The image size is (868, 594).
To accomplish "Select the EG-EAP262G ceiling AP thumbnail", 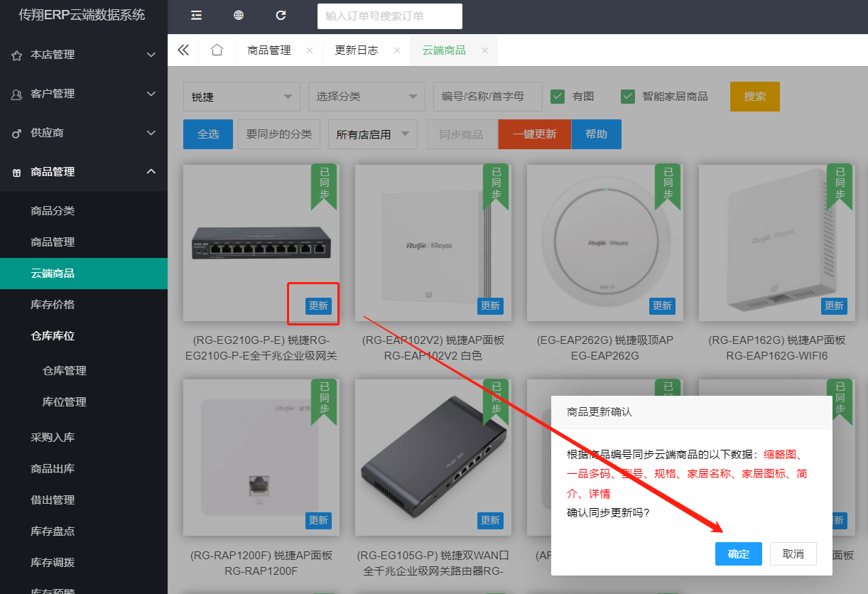I will coord(605,243).
